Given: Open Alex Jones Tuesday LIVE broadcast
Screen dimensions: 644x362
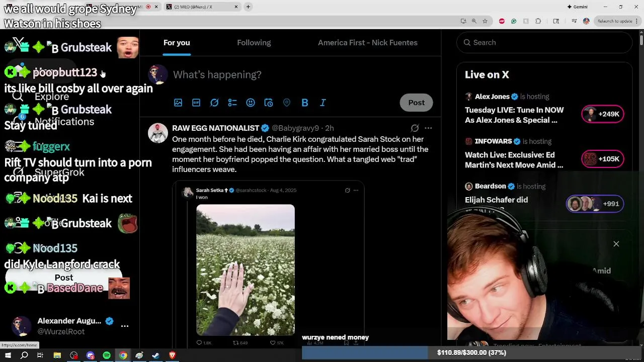Looking at the screenshot, I should tap(514, 115).
